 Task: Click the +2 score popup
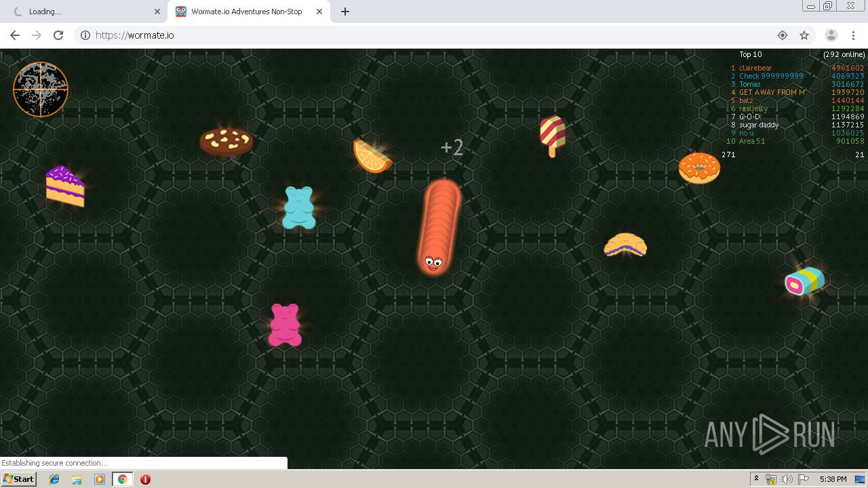[452, 147]
